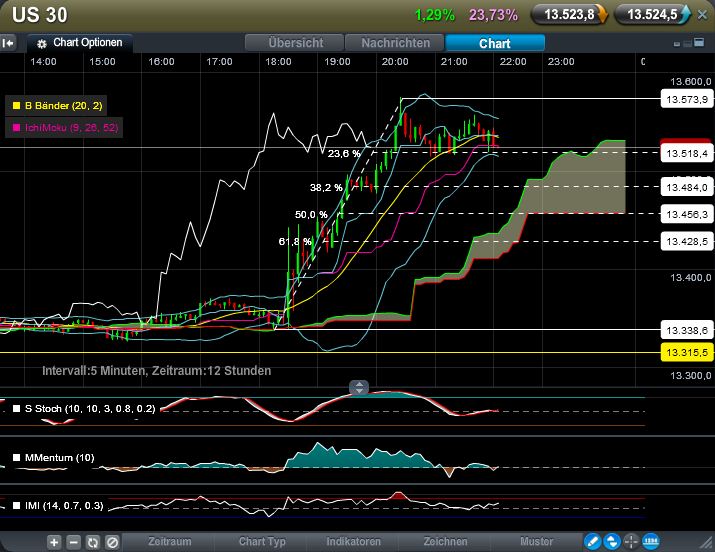715x552 pixels.
Task: Toggle the S Stoch indicator checkbox
Action: [16, 408]
